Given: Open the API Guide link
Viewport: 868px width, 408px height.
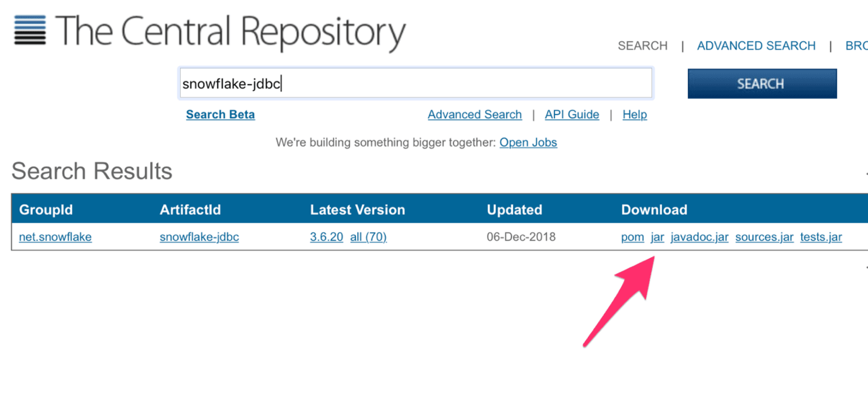Looking at the screenshot, I should [x=572, y=115].
